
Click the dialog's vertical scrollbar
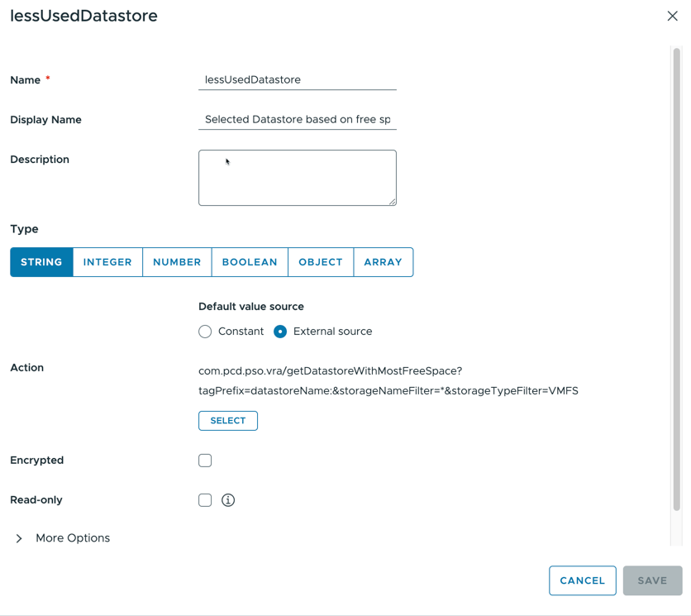(676, 279)
